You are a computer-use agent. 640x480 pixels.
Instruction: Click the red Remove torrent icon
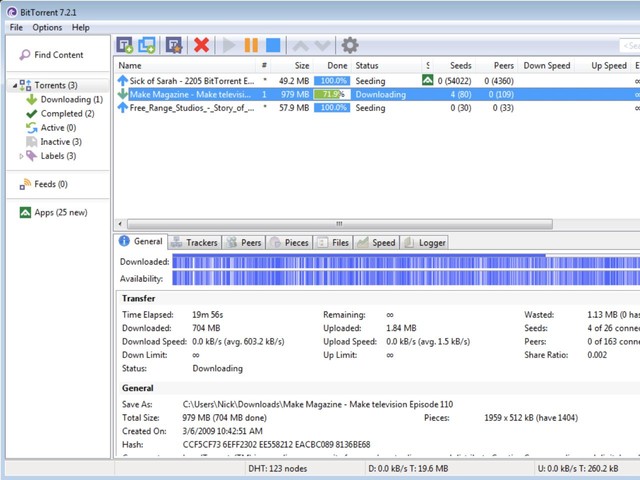point(201,45)
